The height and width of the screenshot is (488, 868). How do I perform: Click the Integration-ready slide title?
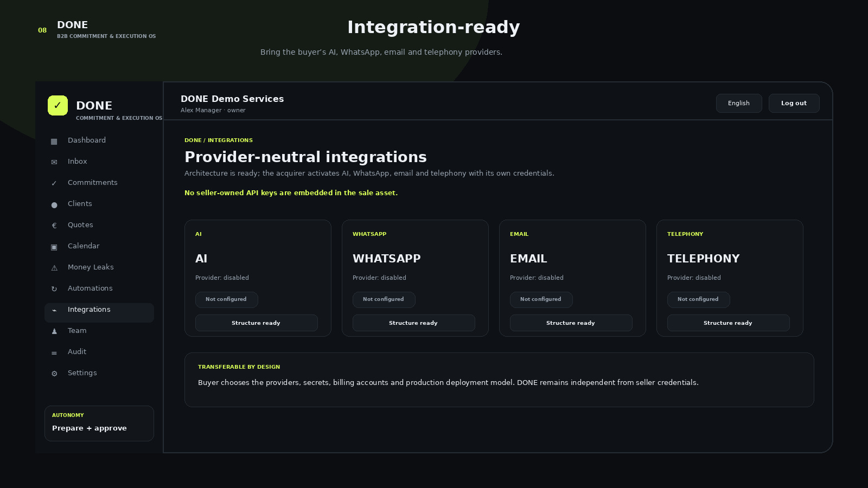[433, 27]
